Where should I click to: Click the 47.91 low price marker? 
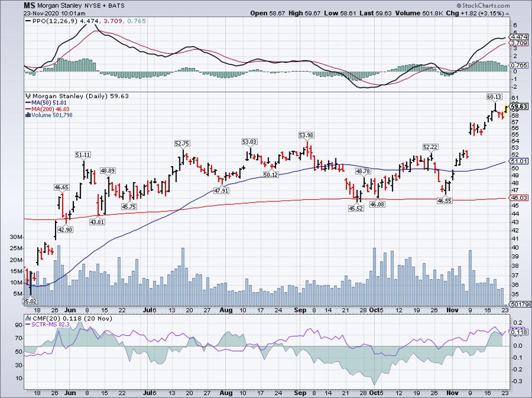click(x=221, y=191)
